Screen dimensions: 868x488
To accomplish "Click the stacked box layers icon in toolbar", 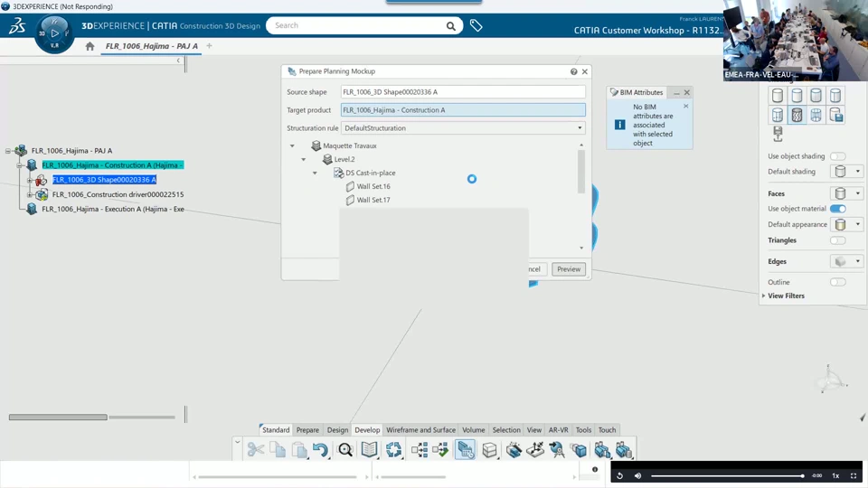I will 489,449.
